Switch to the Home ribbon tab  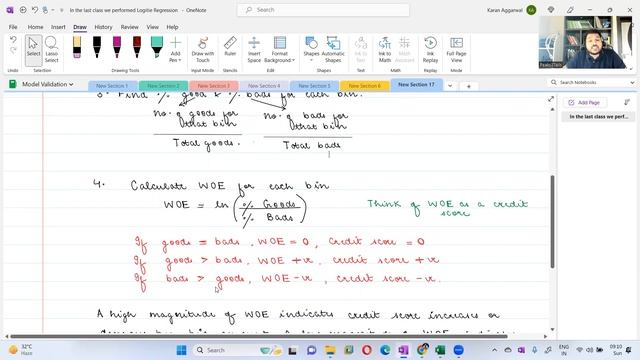tap(36, 27)
